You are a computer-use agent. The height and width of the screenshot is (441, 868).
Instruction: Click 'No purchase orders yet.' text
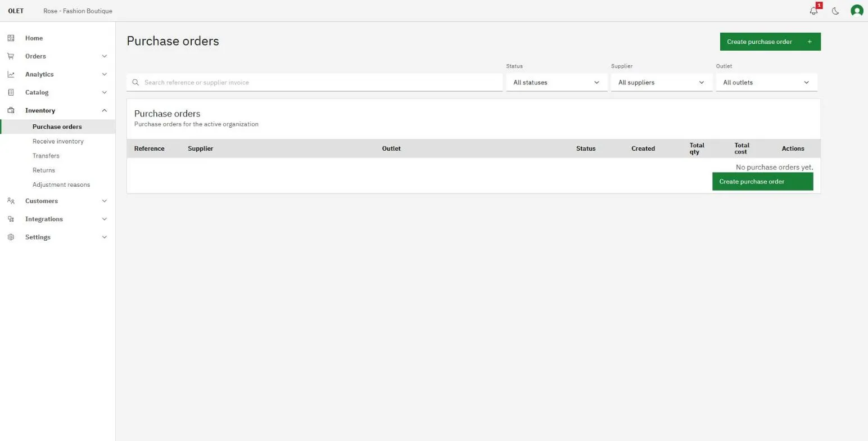pos(774,167)
